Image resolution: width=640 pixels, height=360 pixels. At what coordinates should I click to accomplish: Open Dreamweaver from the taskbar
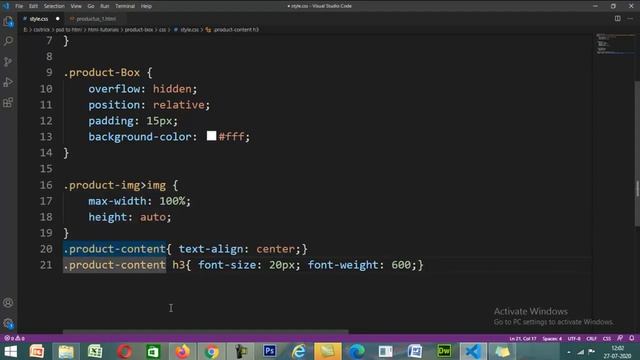tap(444, 351)
